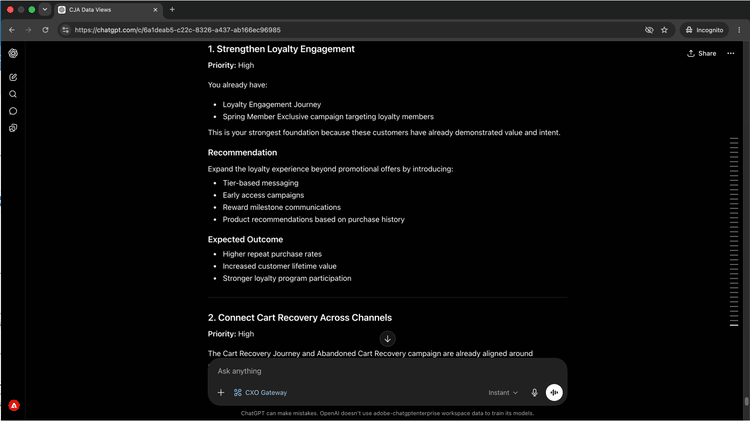This screenshot has height=421, width=750.
Task: Click the conversation outline marker strip
Action: (x=734, y=232)
